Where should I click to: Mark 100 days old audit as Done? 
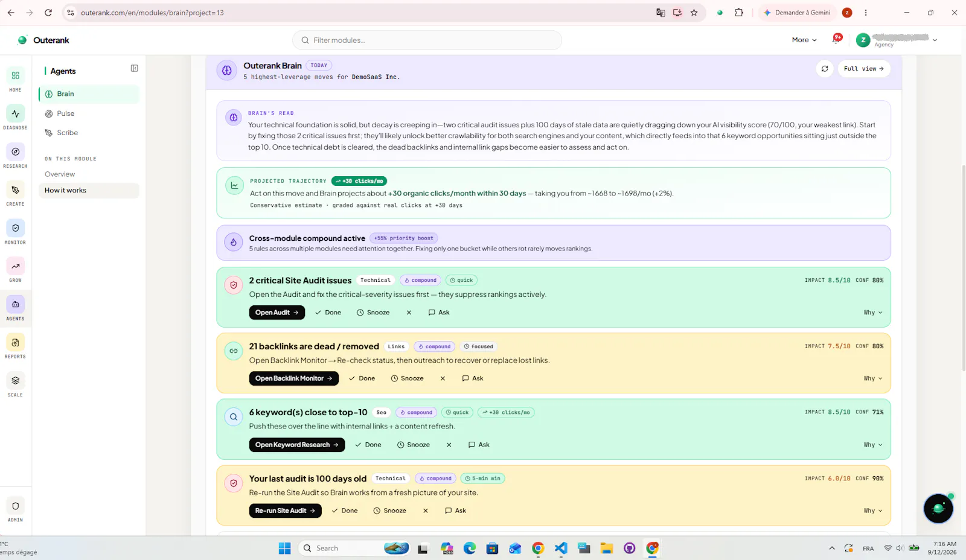click(x=344, y=511)
